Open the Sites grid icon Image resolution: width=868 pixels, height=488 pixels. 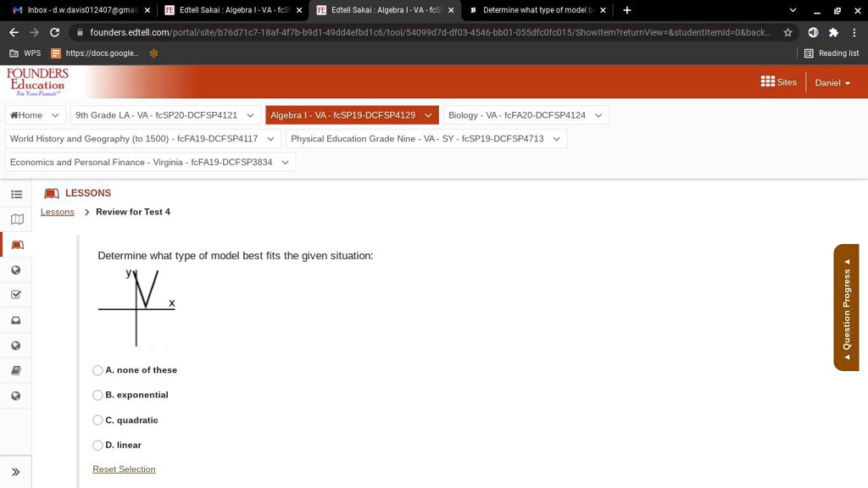pyautogui.click(x=767, y=81)
